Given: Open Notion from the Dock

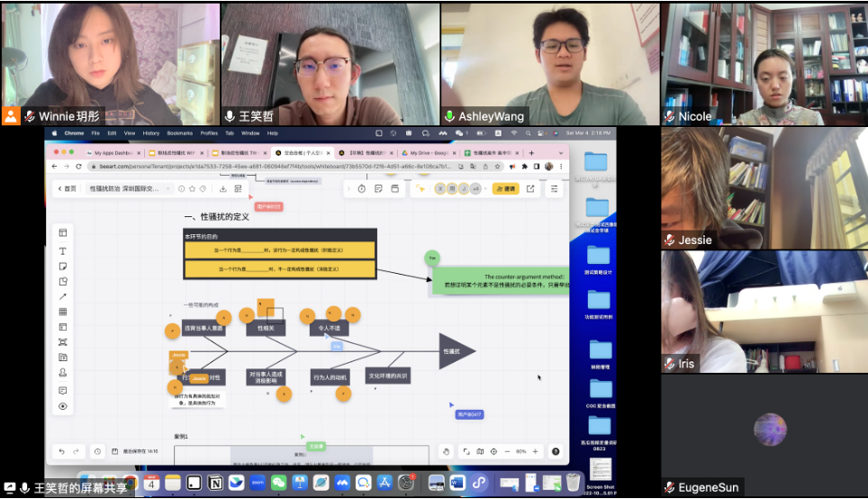Looking at the screenshot, I should 215,483.
